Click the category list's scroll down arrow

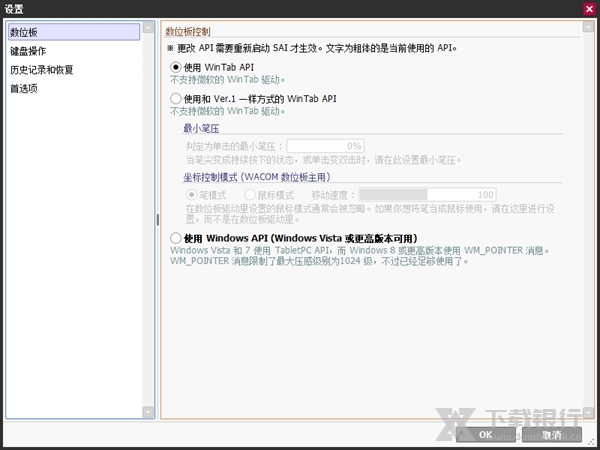(149, 413)
